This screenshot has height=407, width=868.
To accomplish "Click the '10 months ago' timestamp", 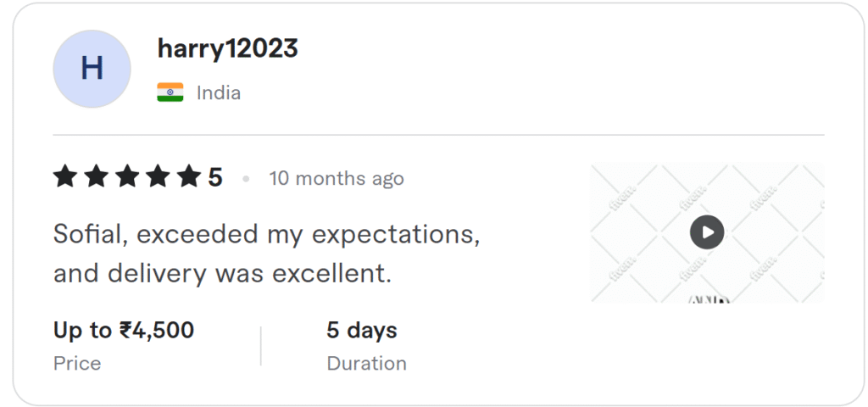I will pyautogui.click(x=337, y=179).
